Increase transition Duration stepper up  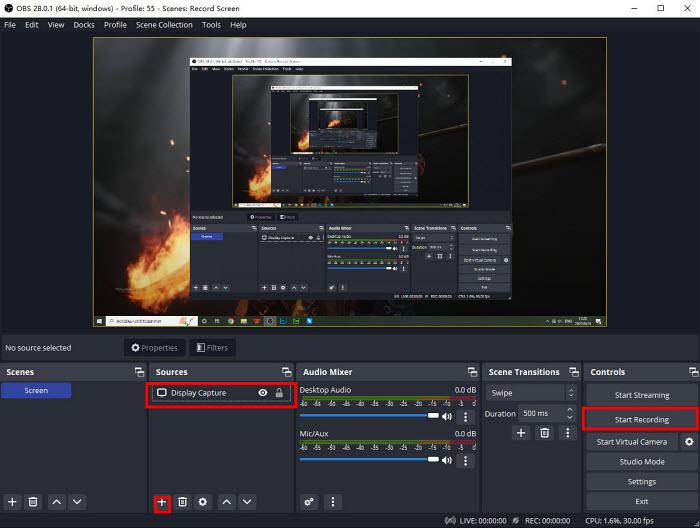click(570, 409)
